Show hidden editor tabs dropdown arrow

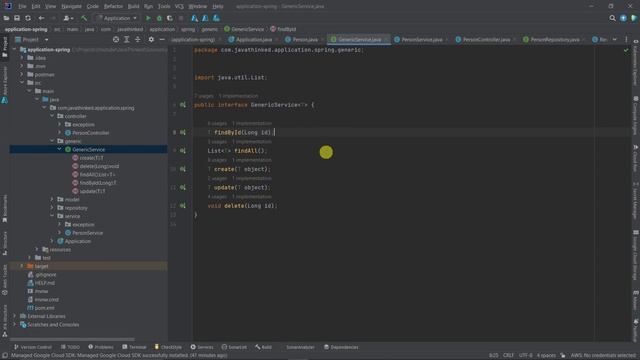point(615,40)
